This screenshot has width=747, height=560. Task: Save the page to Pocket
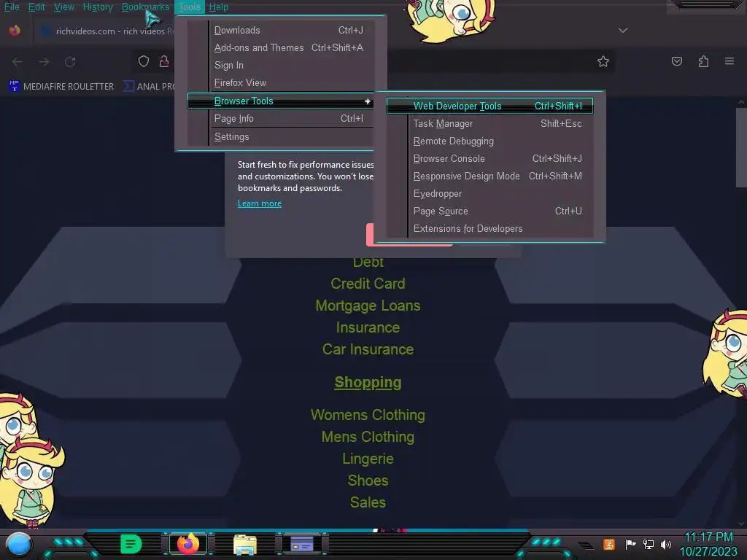pyautogui.click(x=677, y=61)
